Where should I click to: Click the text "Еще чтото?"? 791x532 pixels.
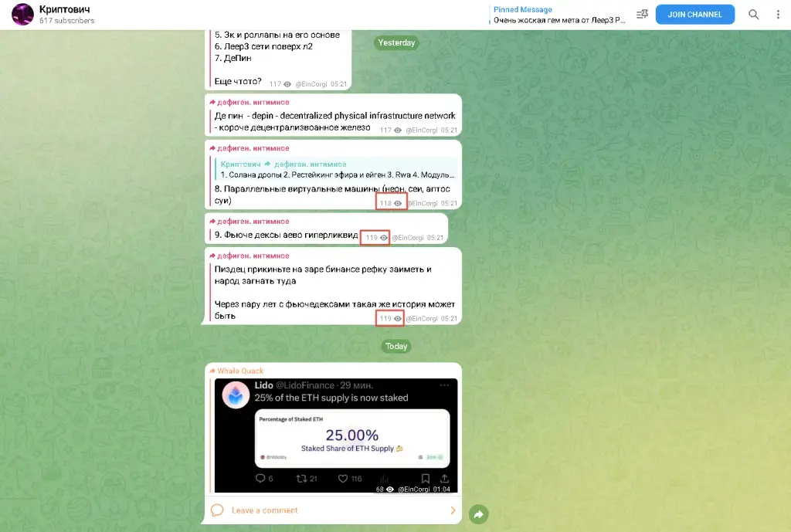point(238,81)
